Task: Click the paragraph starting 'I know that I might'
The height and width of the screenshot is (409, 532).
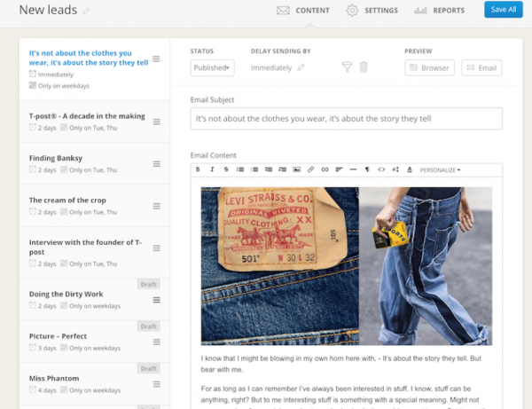Action: click(x=341, y=364)
